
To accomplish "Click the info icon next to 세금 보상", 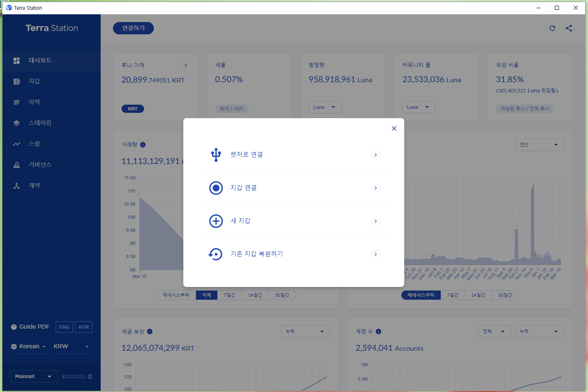I will point(150,332).
